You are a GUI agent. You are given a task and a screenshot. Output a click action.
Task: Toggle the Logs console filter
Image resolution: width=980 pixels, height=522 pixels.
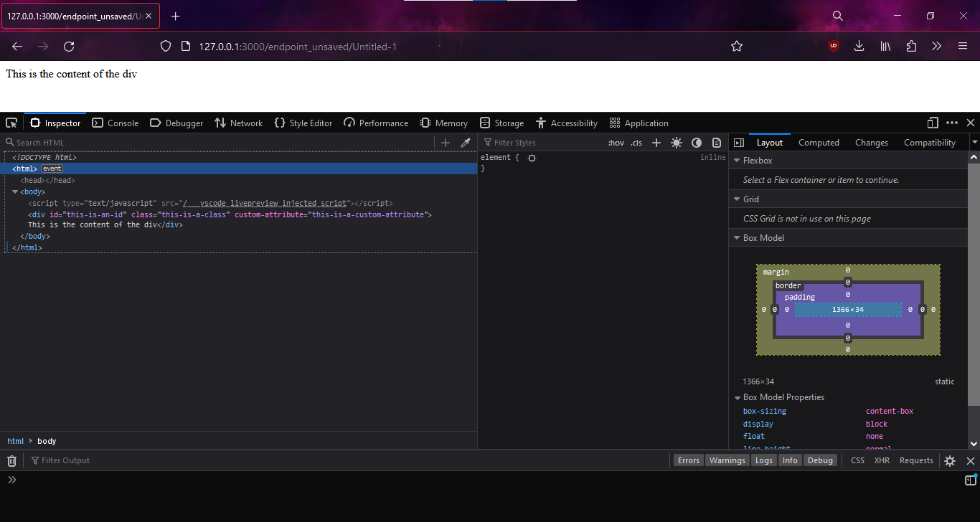[x=764, y=460]
